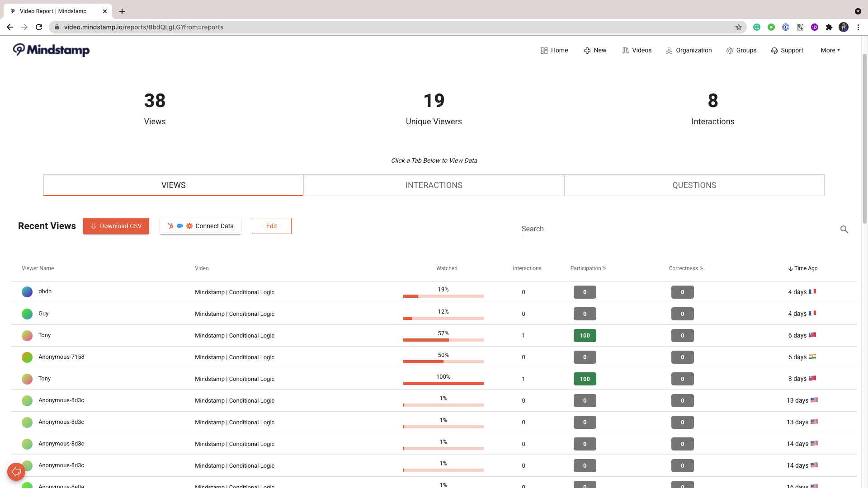Click the Mindstamp logo

click(51, 50)
